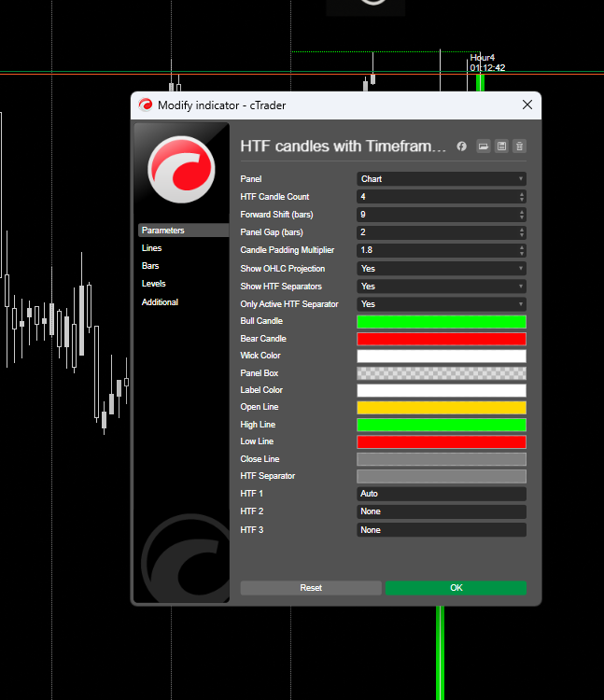Viewport: 604px width, 700px height.
Task: Click HTF Candle Count stepper arrows
Action: pos(522,197)
